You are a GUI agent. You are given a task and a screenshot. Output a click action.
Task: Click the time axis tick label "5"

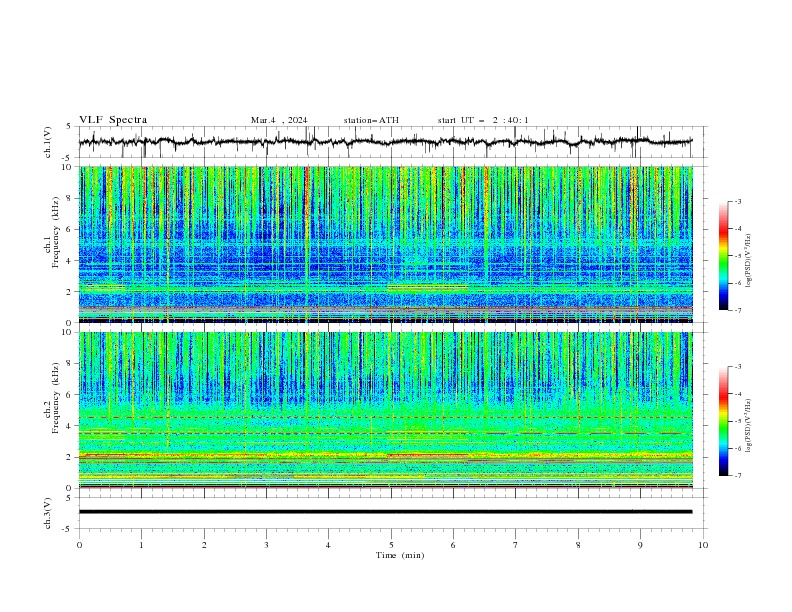391,545
